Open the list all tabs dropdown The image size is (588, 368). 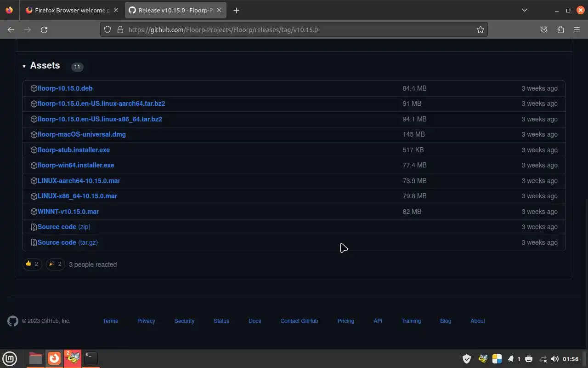click(524, 10)
